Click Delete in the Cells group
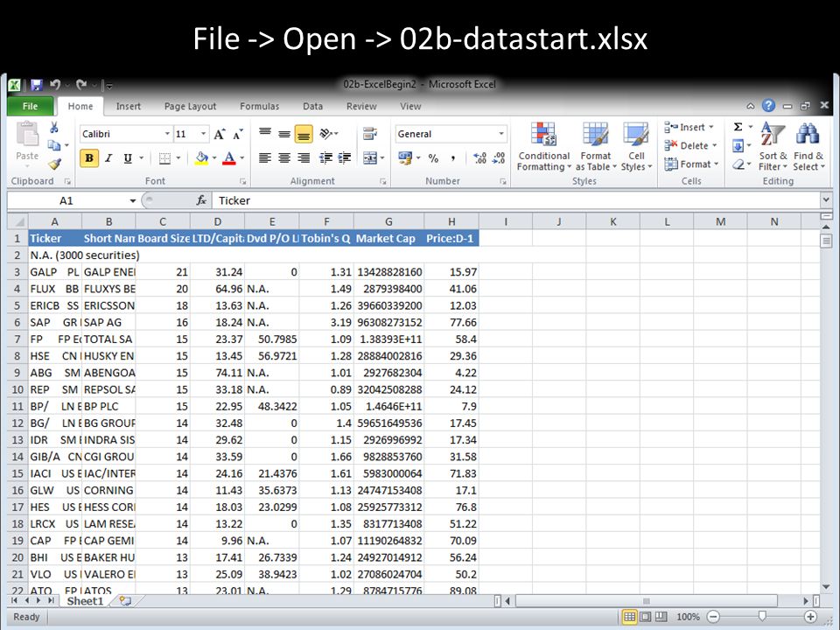This screenshot has height=630, width=840. point(690,145)
